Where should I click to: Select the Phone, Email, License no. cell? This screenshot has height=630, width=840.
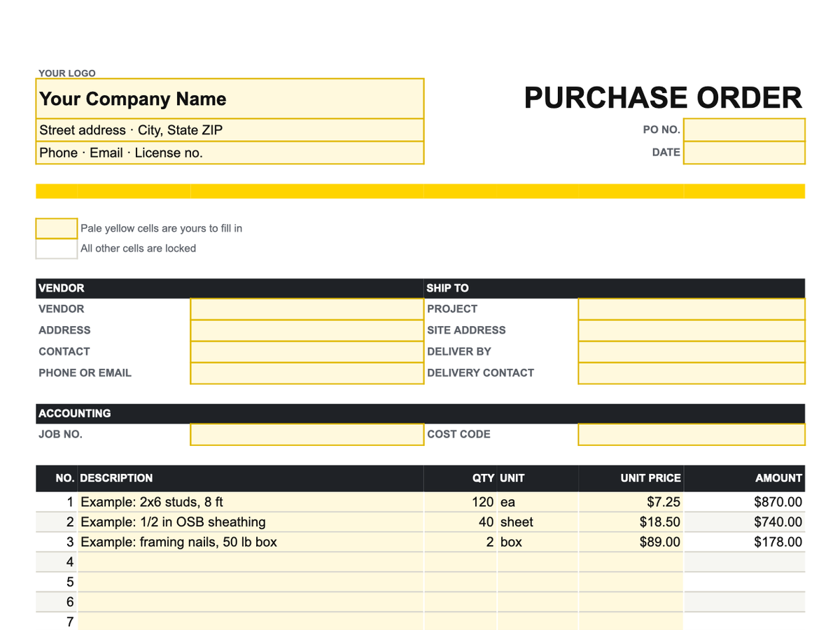[x=230, y=153]
